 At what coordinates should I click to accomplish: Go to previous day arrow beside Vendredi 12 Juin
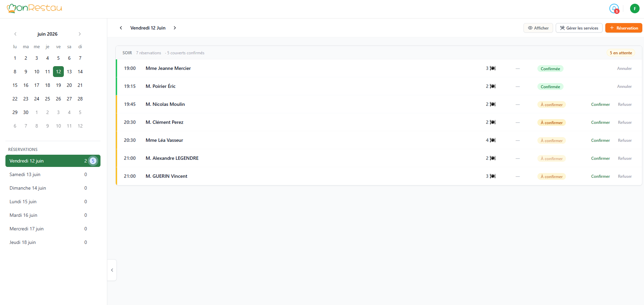coord(121,28)
